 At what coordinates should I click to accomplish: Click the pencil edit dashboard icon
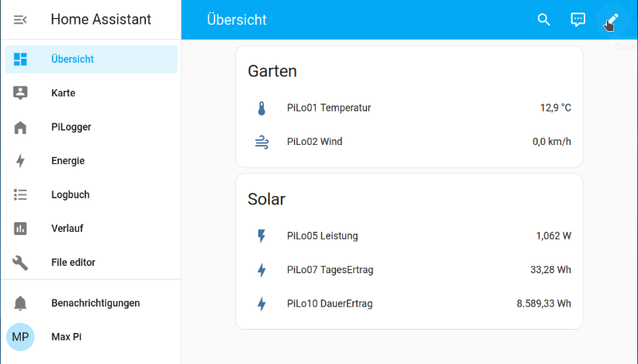point(612,20)
